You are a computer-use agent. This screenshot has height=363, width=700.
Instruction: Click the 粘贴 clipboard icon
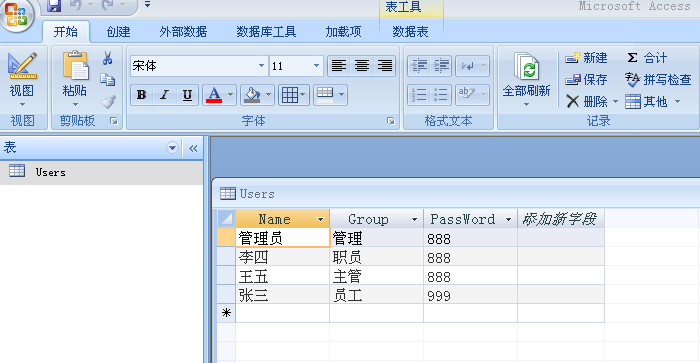point(75,66)
